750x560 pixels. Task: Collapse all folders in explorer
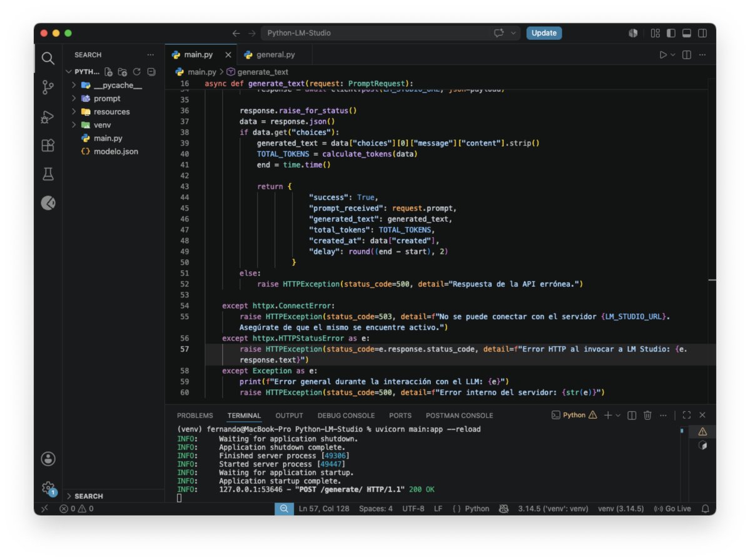coord(151,72)
